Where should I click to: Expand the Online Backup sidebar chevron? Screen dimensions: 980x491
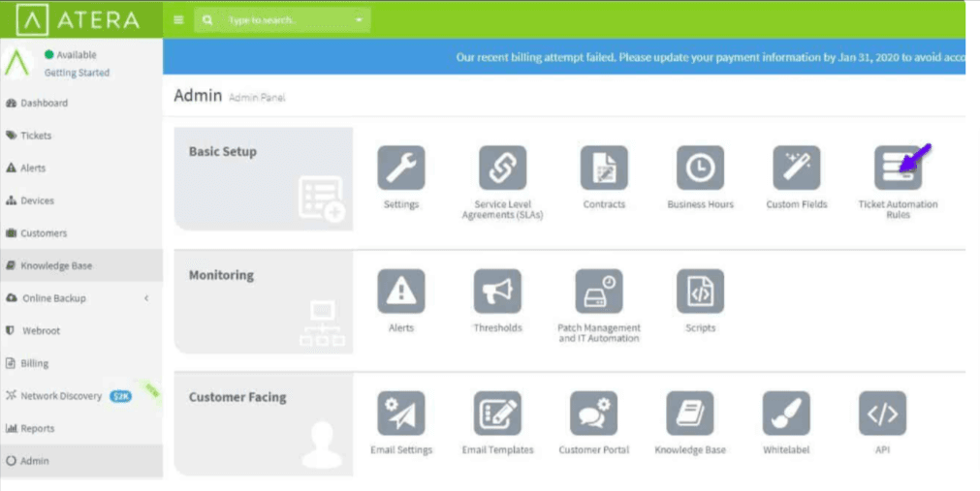click(x=146, y=298)
